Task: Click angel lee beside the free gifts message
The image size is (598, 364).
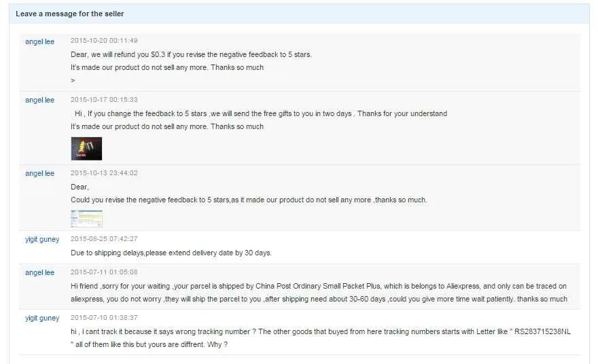Action: coord(39,101)
